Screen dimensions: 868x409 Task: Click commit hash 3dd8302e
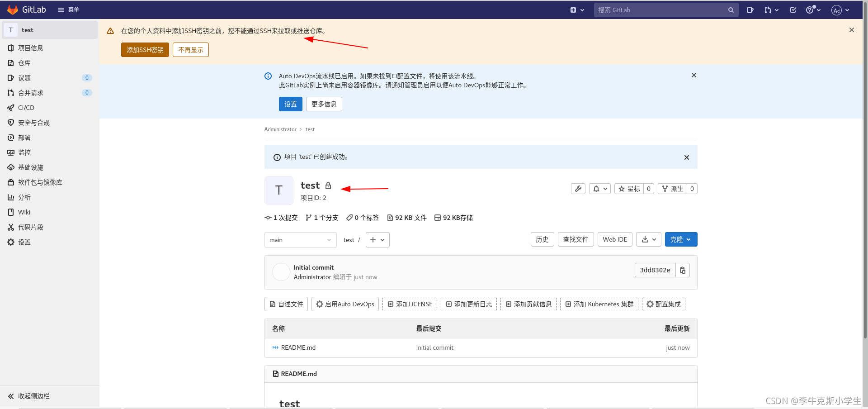[x=655, y=270]
